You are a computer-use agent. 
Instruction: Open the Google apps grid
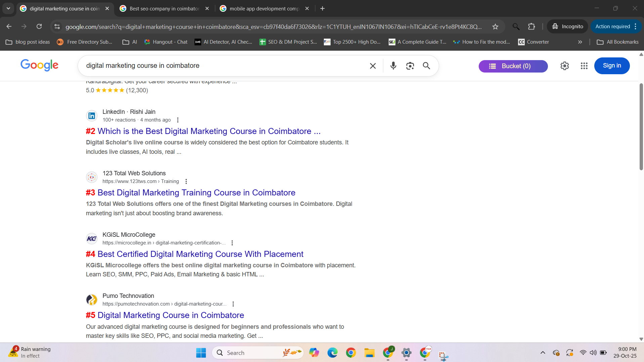click(x=584, y=66)
